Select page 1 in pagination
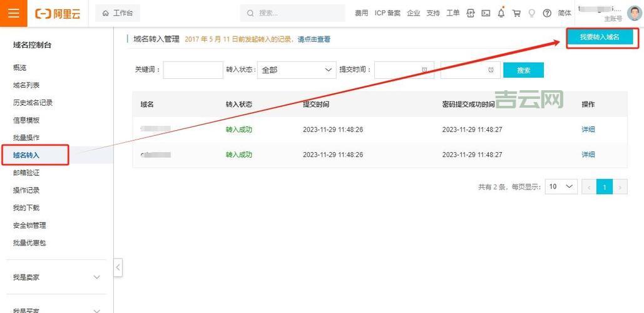Viewport: 644px width, 313px height. coord(605,187)
